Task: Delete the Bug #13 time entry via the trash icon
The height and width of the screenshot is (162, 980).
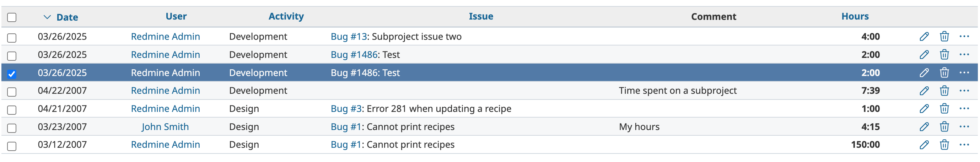Action: [x=944, y=37]
